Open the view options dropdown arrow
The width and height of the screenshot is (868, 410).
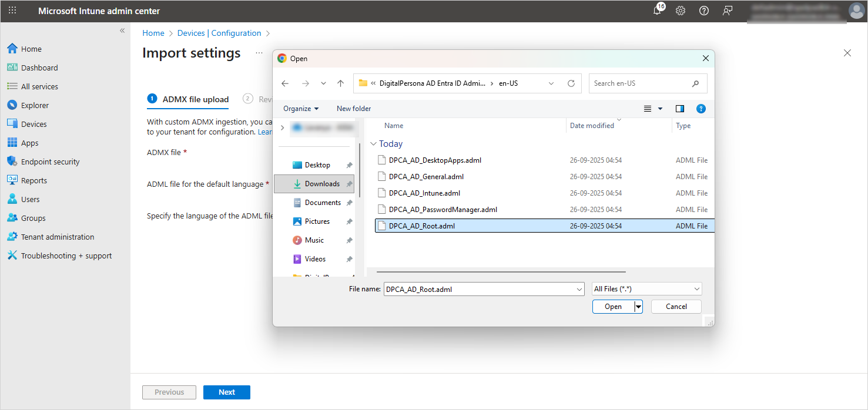click(659, 108)
